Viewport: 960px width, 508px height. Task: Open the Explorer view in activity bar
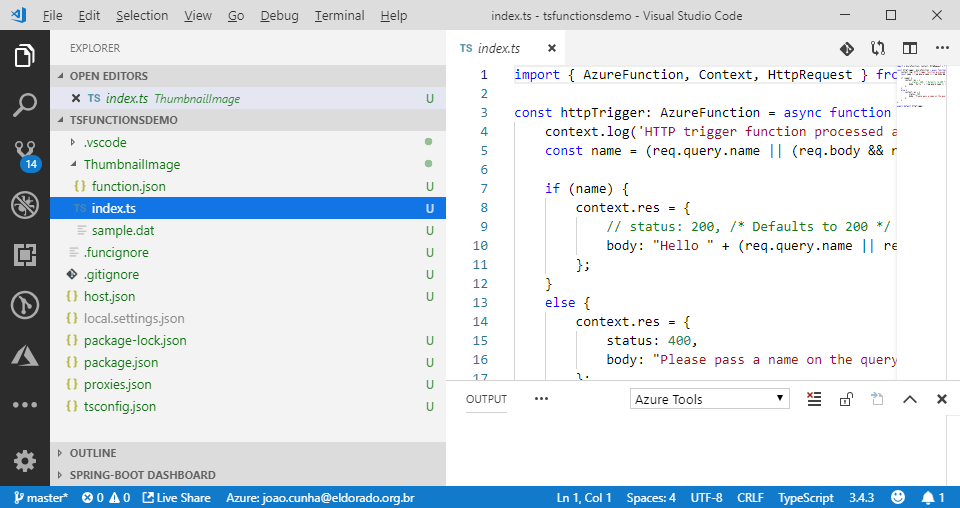tap(24, 56)
